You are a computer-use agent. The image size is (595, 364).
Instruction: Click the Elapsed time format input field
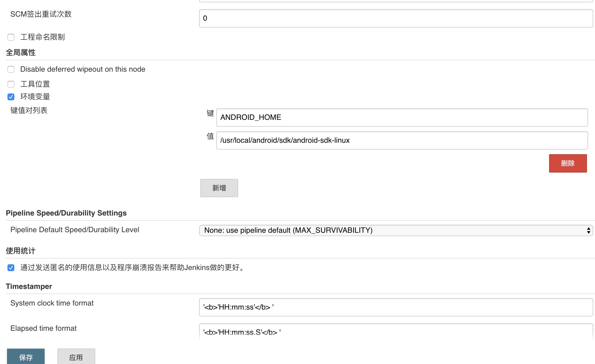click(x=395, y=332)
